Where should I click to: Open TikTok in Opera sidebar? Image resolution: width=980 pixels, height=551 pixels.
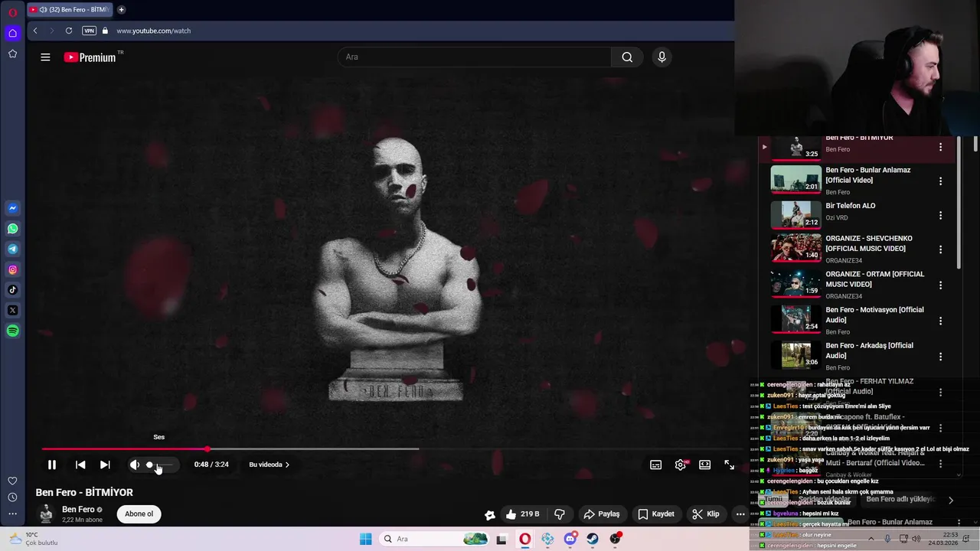pyautogui.click(x=12, y=290)
